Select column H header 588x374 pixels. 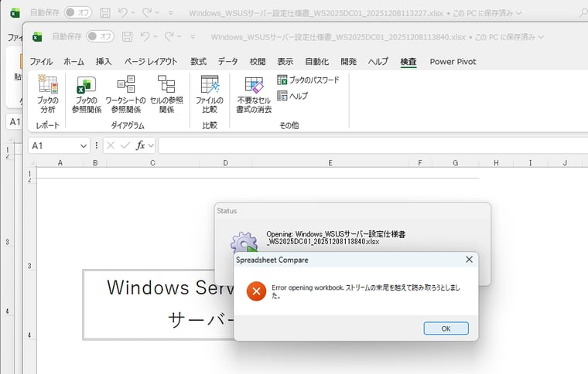click(496, 163)
